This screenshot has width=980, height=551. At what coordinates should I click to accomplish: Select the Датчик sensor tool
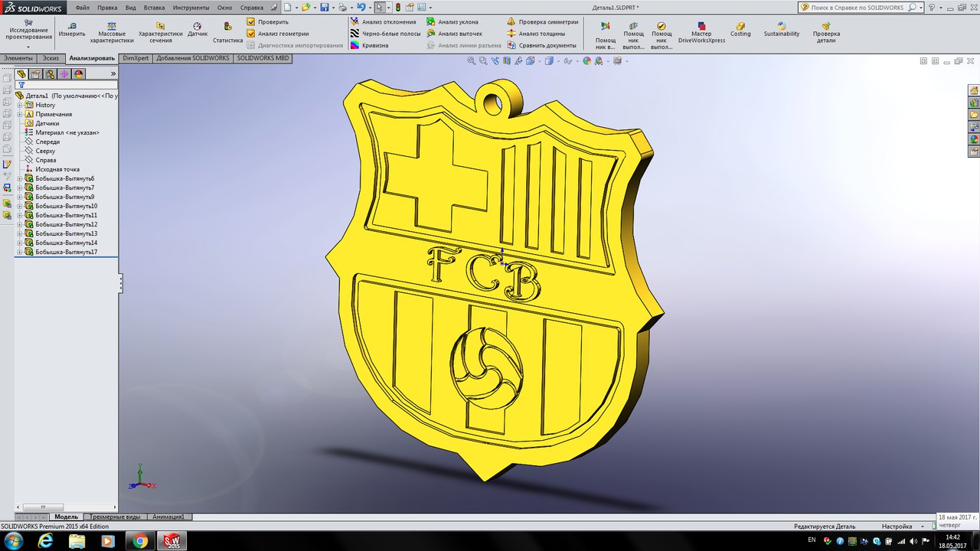(x=198, y=26)
